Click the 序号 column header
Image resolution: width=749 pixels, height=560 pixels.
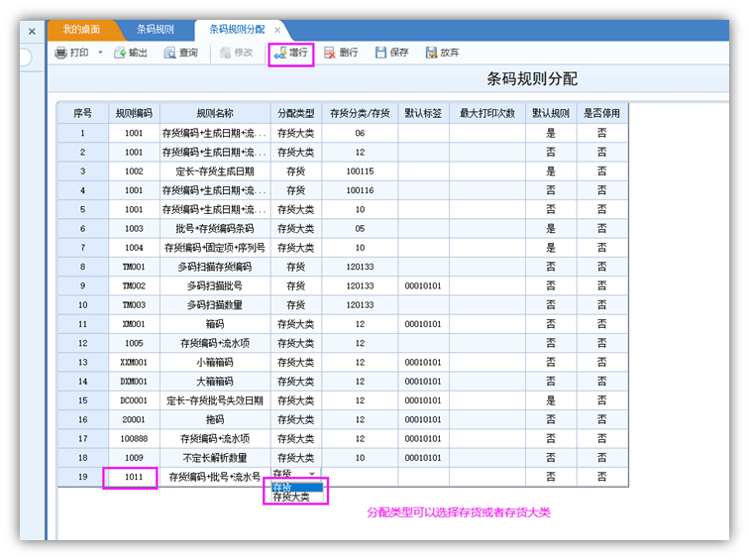click(x=83, y=113)
